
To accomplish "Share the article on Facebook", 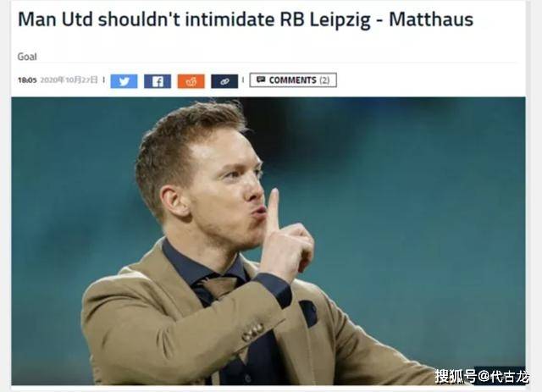I will point(158,81).
